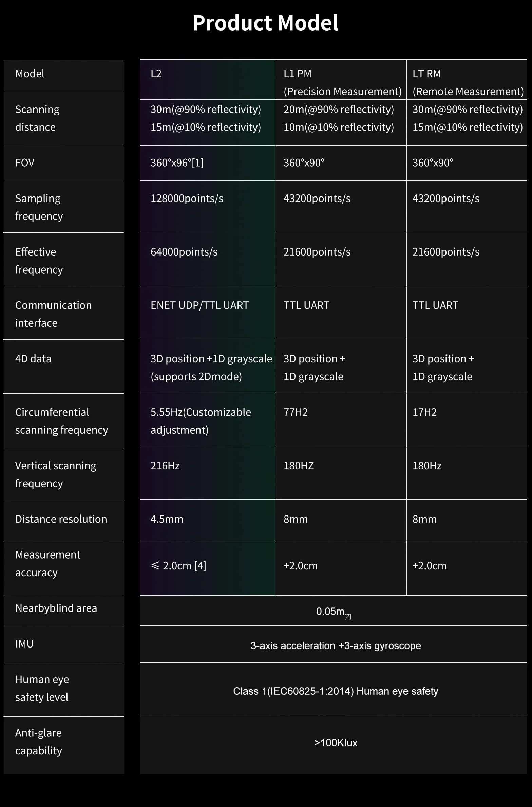The image size is (532, 807).
Task: Click the 216Hz vertical scanning value
Action: click(165, 466)
